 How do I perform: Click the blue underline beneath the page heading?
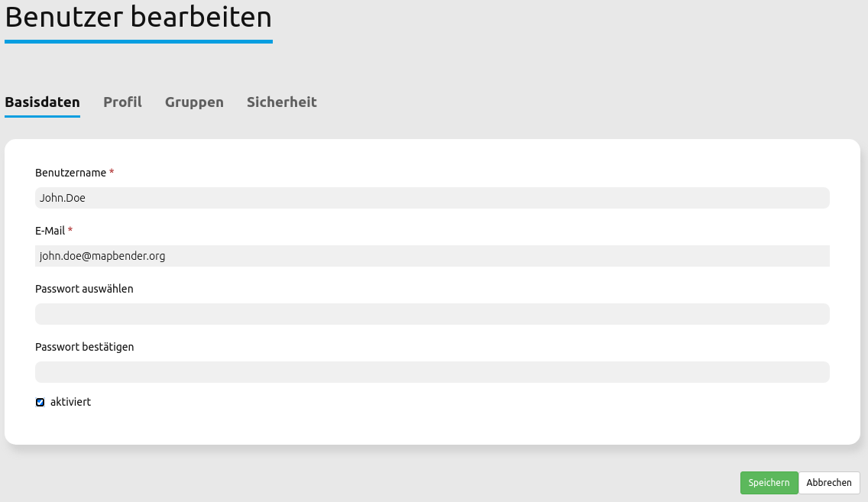(x=138, y=41)
